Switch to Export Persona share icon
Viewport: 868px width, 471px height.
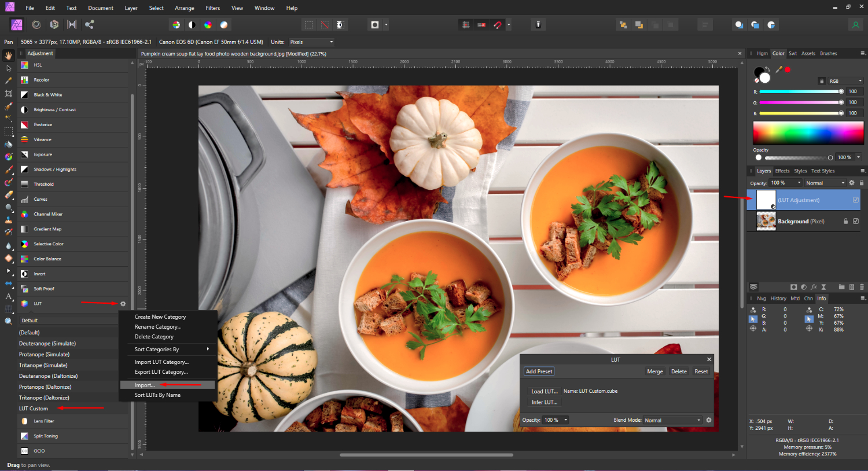(x=90, y=24)
